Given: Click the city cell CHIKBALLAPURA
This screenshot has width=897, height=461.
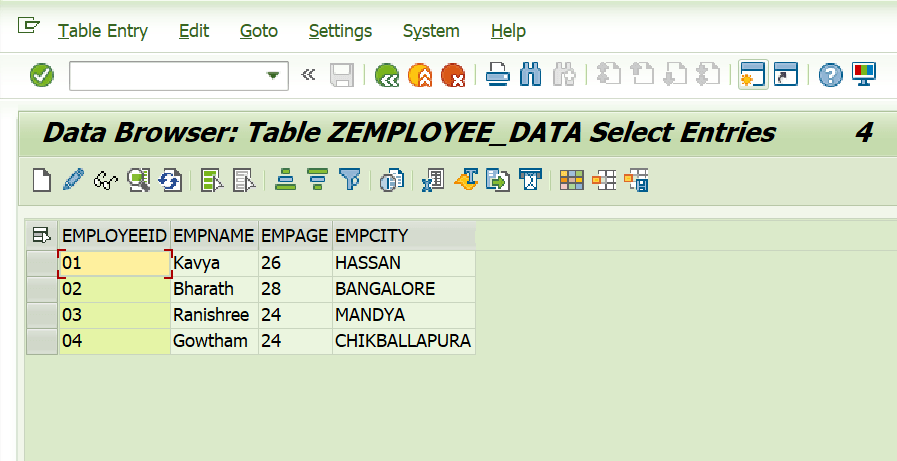Looking at the screenshot, I should click(404, 341).
